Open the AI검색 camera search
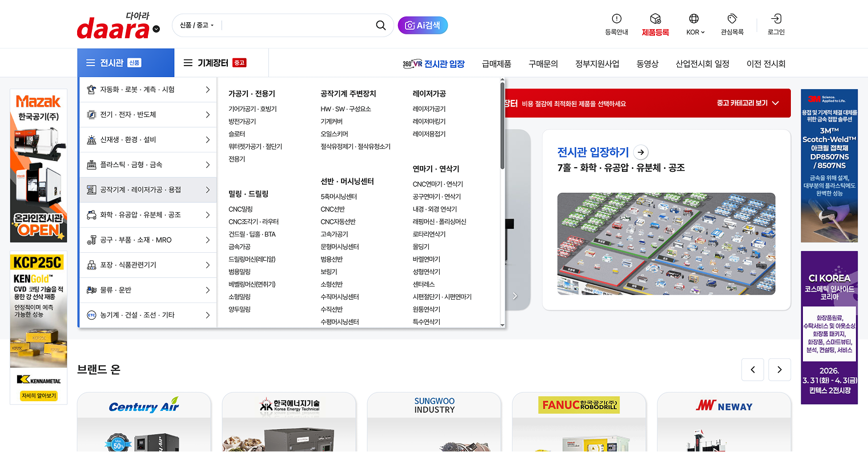This screenshot has width=868, height=452. tap(423, 25)
